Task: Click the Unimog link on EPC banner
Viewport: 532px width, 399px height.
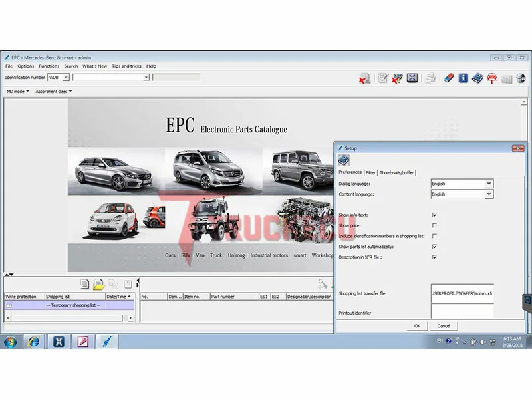Action: (237, 255)
